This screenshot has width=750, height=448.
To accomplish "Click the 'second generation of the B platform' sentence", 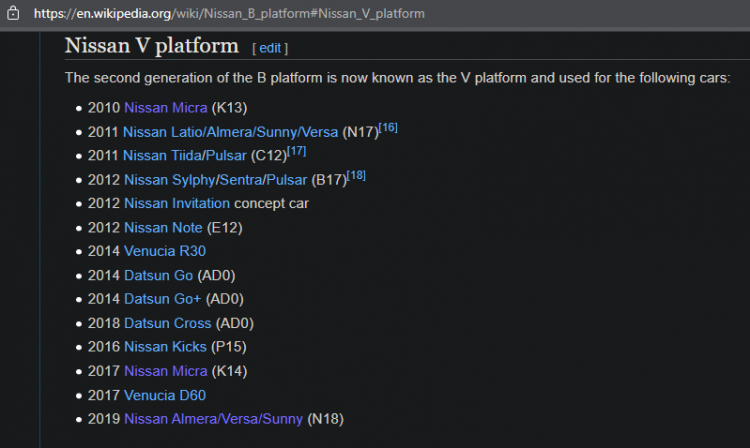I will click(x=397, y=78).
